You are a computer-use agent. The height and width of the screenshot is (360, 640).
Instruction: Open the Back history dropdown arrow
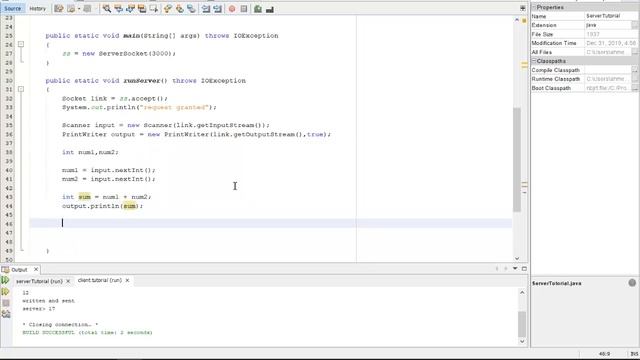coord(79,9)
